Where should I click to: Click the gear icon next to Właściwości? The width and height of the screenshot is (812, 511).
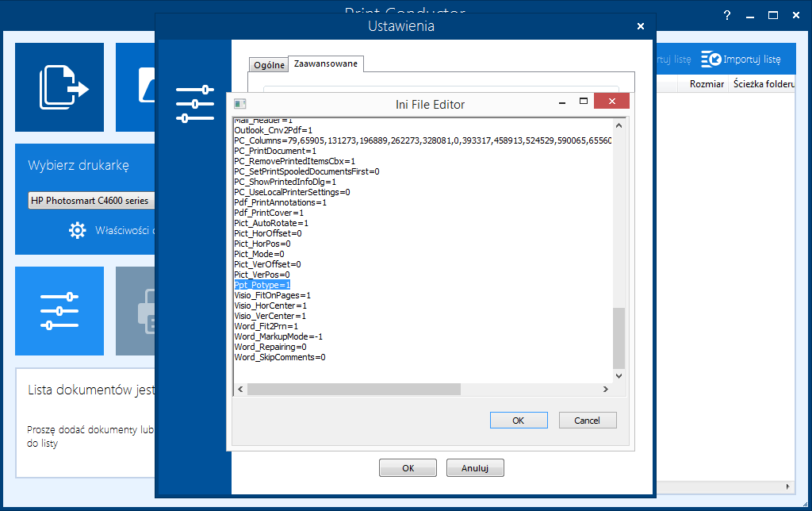tap(77, 230)
